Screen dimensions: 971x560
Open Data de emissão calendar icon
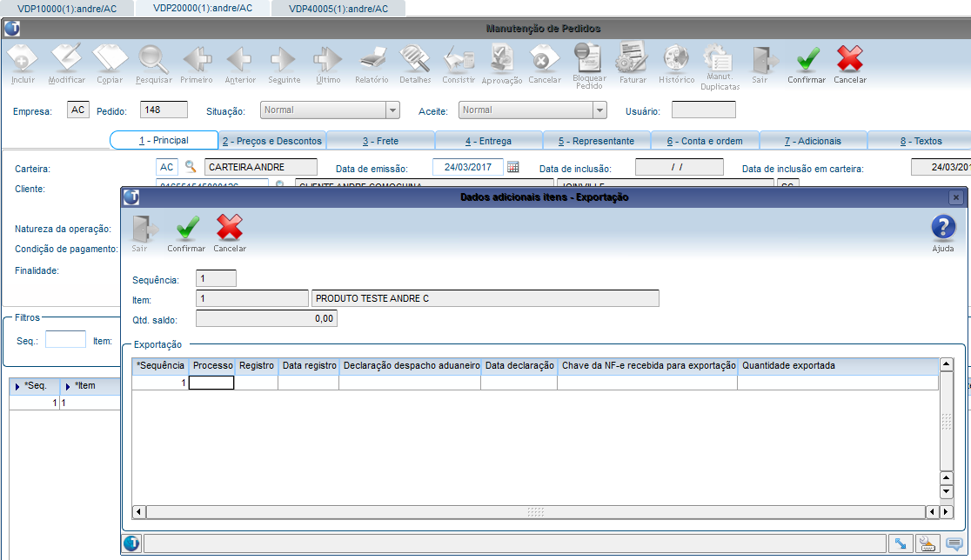(x=512, y=166)
